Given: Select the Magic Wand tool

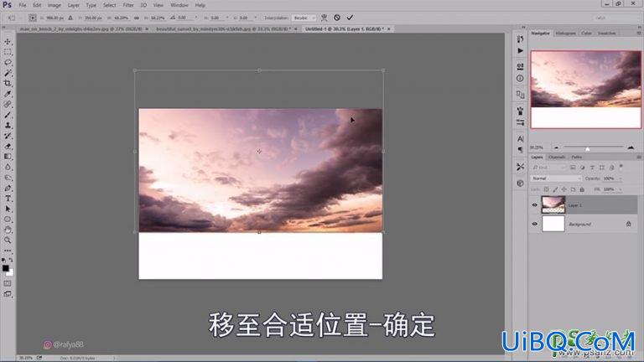Looking at the screenshot, I should coord(8,73).
